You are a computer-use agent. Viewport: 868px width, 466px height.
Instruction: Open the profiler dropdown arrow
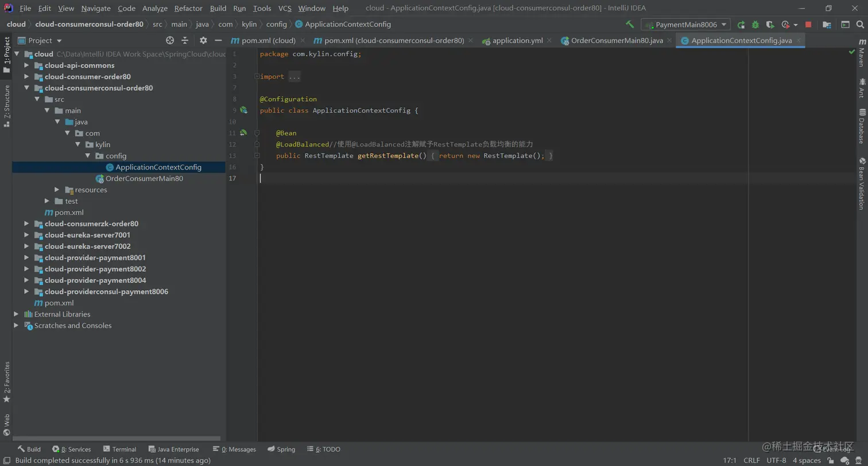pos(796,25)
